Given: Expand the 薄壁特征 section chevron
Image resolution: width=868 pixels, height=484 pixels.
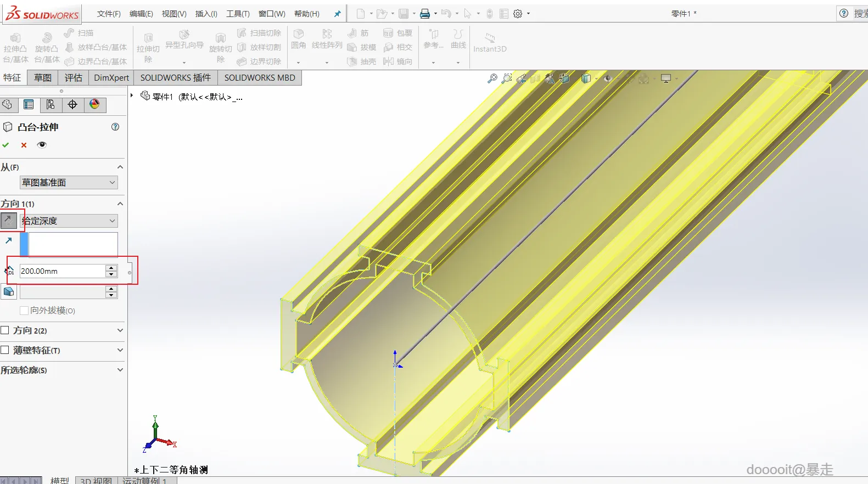Looking at the screenshot, I should [x=120, y=350].
